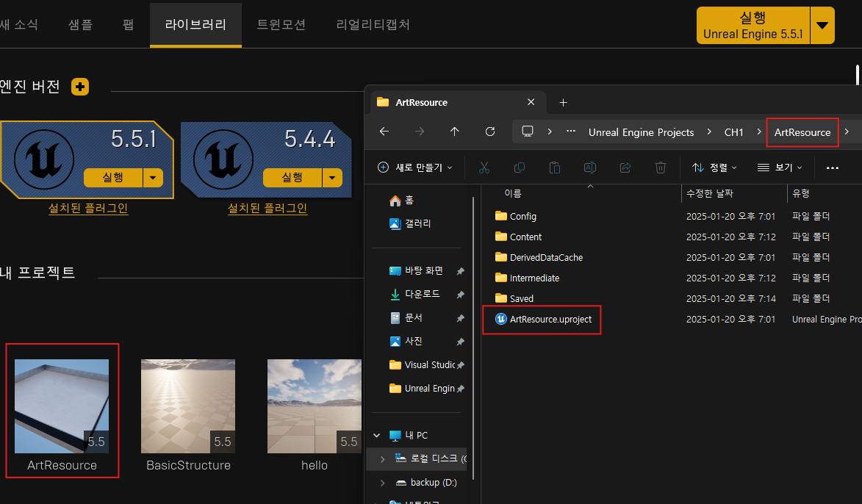Open 다운로드 folder in the sidebar
The image size is (862, 504).
point(414,294)
